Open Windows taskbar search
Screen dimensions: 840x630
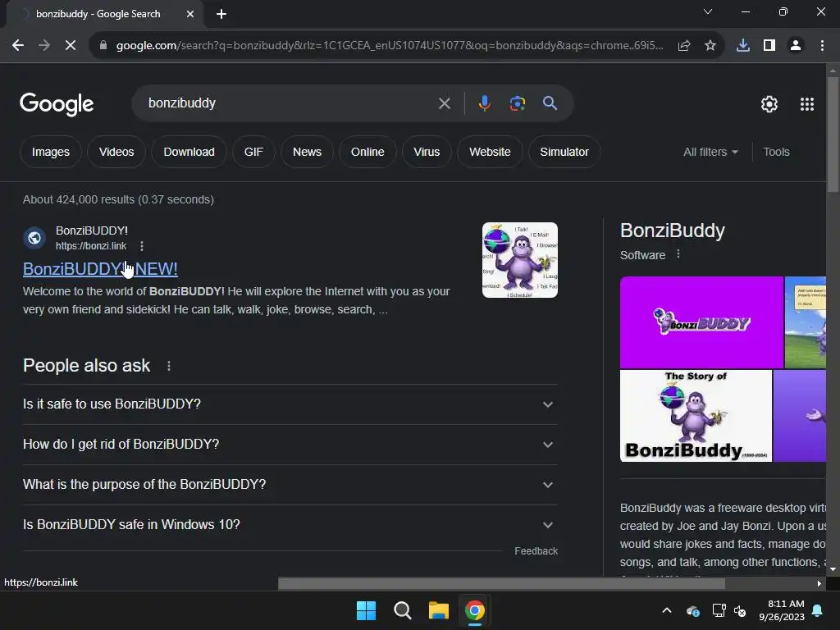coord(402,610)
